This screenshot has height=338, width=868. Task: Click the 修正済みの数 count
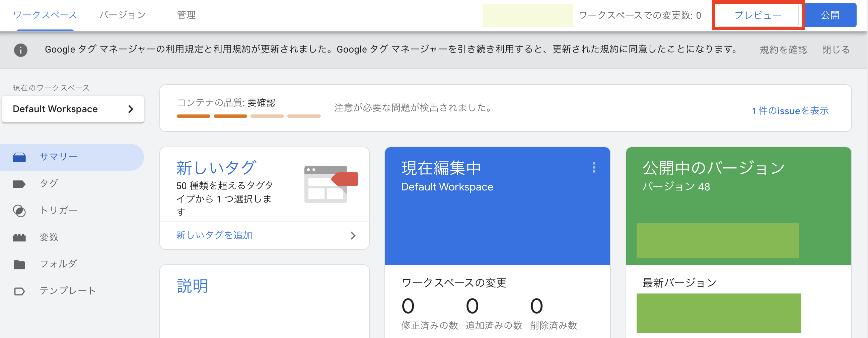click(x=408, y=306)
